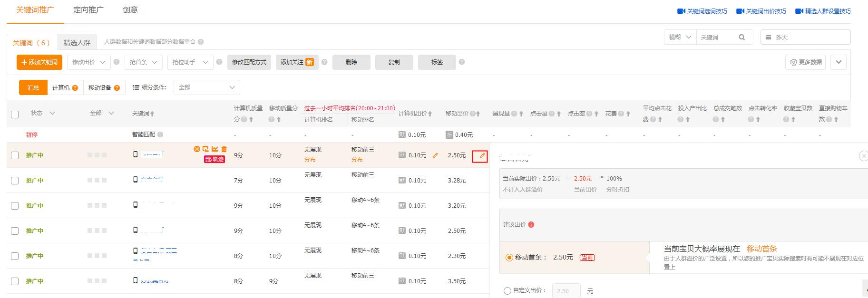Click 分布 link under 无展现
This screenshot has width=868, height=298.
click(x=310, y=160)
